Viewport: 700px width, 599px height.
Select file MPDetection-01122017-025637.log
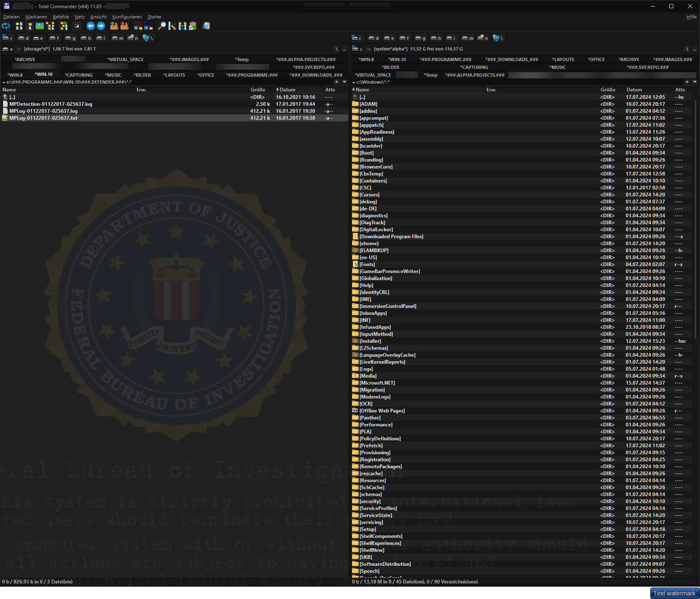click(174, 104)
